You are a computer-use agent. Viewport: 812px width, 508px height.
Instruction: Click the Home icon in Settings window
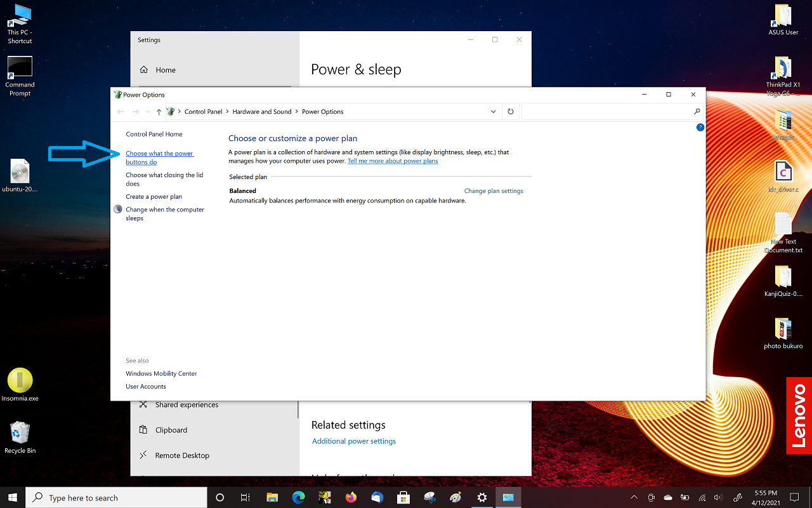click(x=144, y=70)
